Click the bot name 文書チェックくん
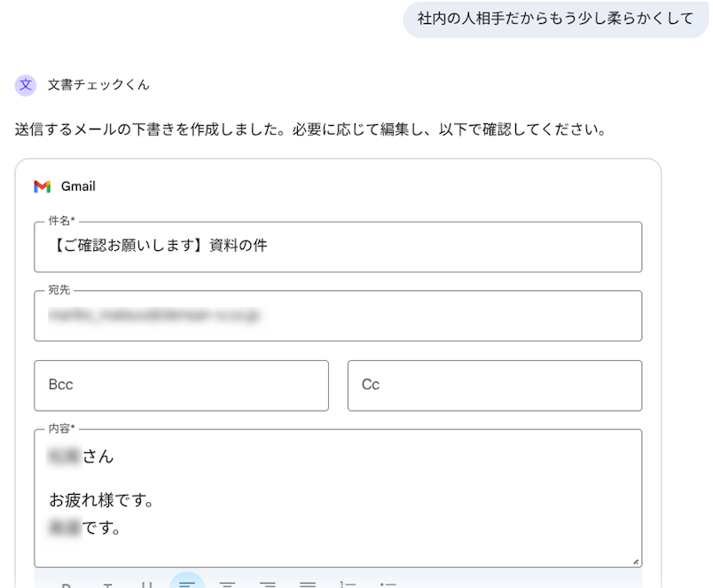The width and height of the screenshot is (713, 588). point(98,85)
